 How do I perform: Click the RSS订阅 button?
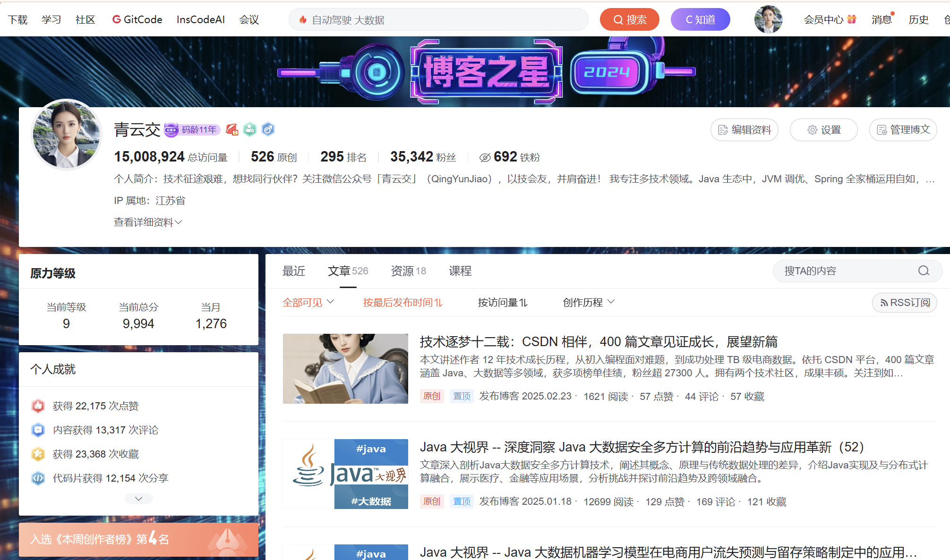(904, 303)
